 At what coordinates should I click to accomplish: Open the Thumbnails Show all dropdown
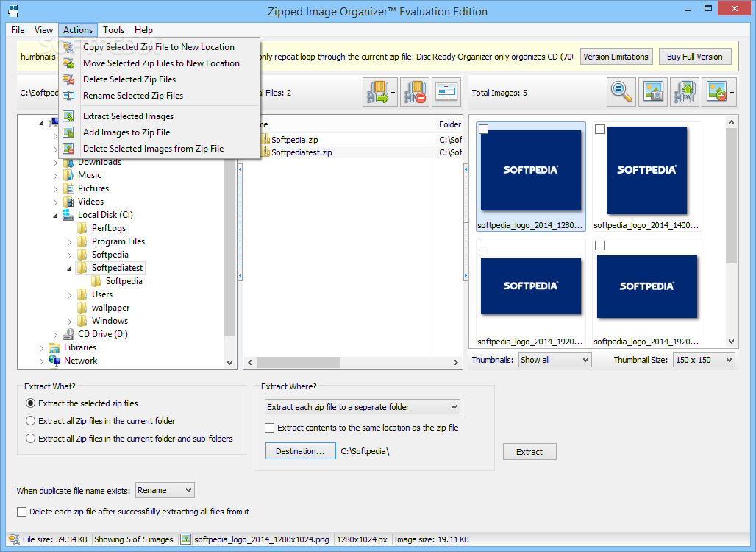(x=555, y=360)
